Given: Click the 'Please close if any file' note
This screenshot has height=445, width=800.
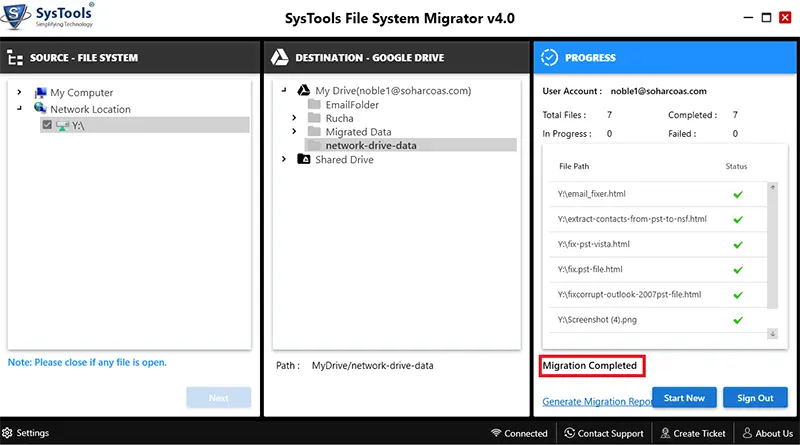Looking at the screenshot, I should click(87, 362).
